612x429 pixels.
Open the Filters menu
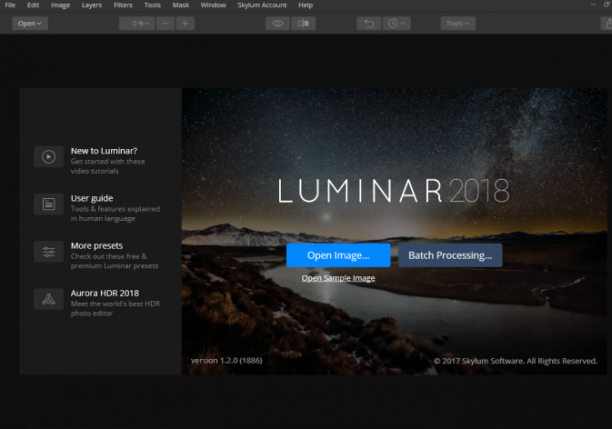pos(123,5)
